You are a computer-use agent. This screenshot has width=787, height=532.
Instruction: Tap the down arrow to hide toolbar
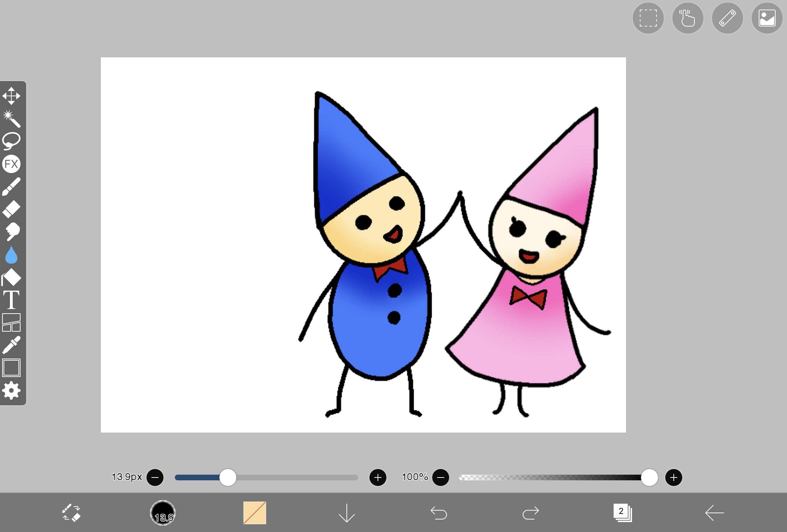tap(347, 513)
